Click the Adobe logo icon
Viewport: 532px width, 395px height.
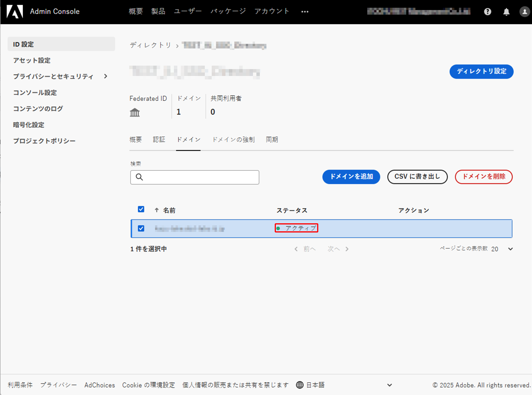pos(15,12)
